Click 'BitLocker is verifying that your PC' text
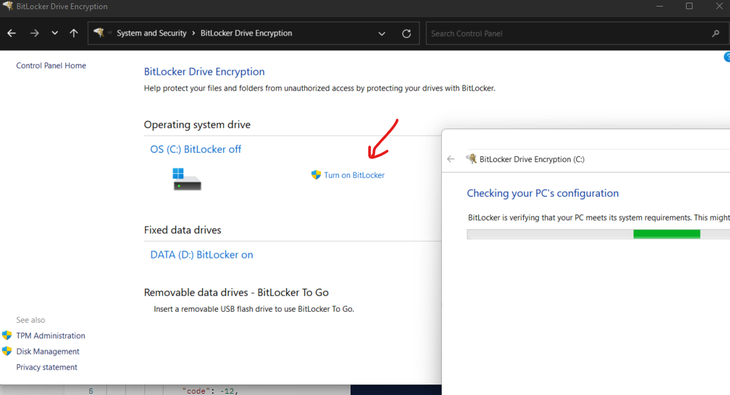Viewport: 730px width, 395px height. point(599,218)
